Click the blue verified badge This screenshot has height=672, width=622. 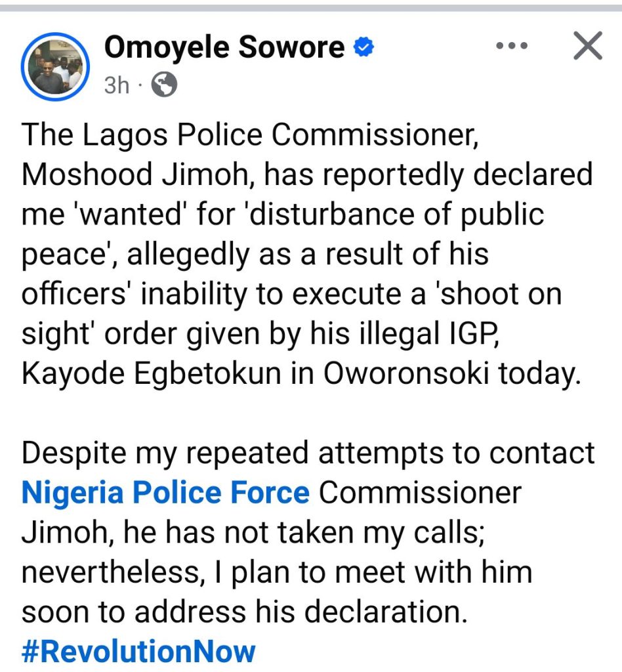click(x=363, y=47)
